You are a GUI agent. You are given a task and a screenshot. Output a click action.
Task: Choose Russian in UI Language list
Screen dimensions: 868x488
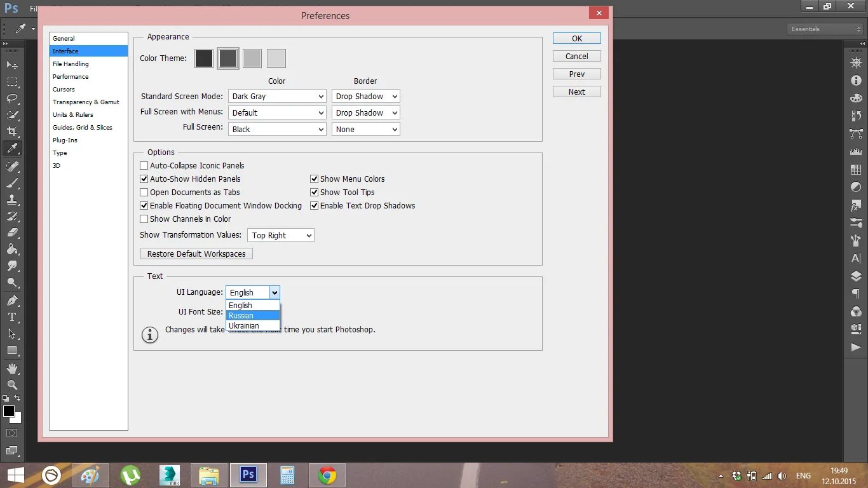(253, 315)
